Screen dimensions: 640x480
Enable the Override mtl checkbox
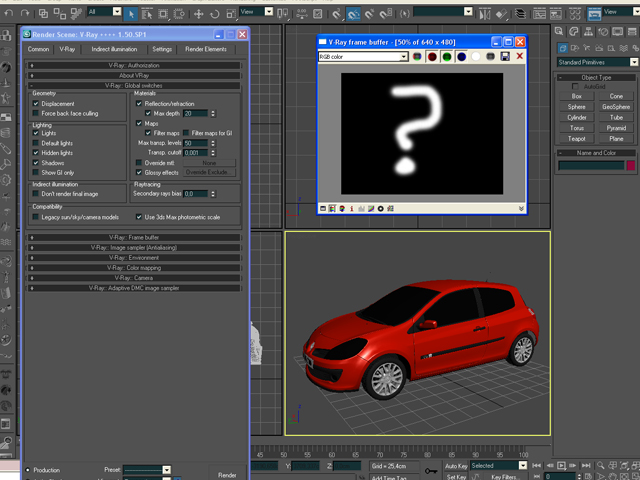tap(139, 163)
